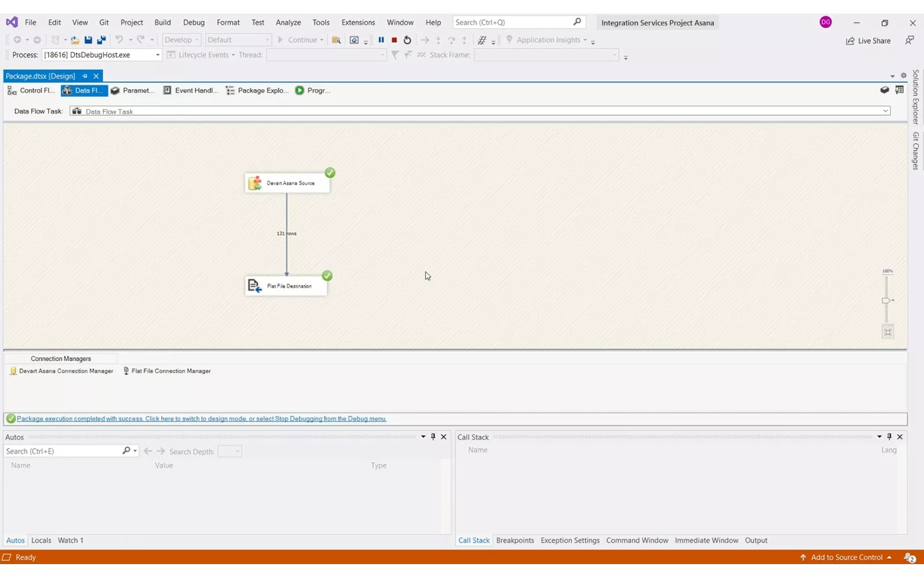Screen dimensions: 924x578
Task: Toggle auto-hide pin on Call Stack panel
Action: [889, 437]
